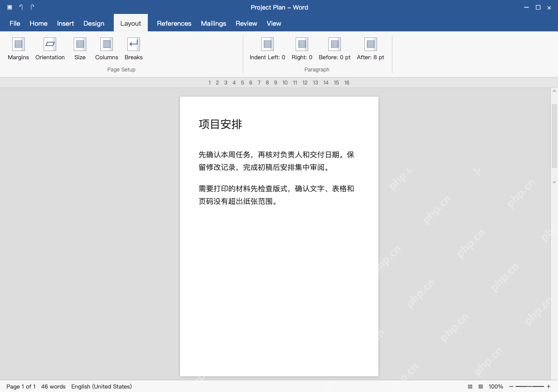Zoom in with the plus button

[x=548, y=387]
